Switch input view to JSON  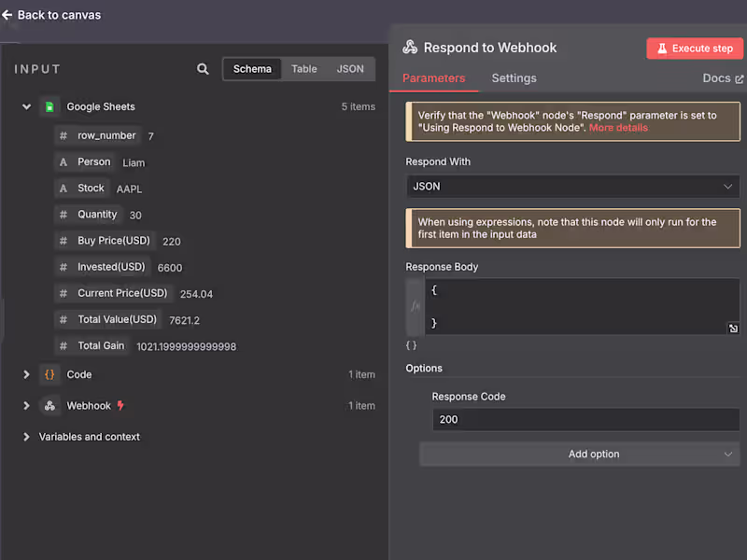tap(350, 69)
